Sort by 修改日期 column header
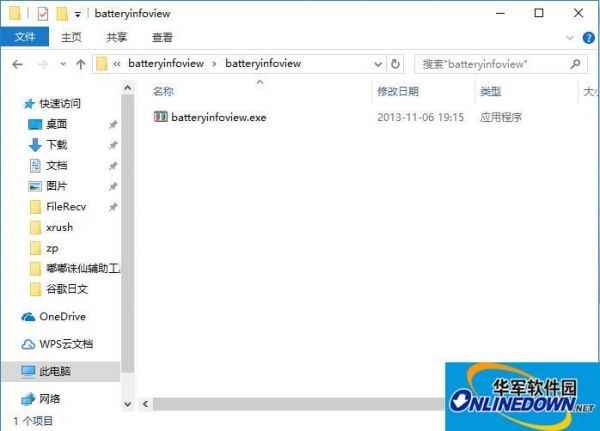Viewport: 600px width, 431px height. pos(400,91)
